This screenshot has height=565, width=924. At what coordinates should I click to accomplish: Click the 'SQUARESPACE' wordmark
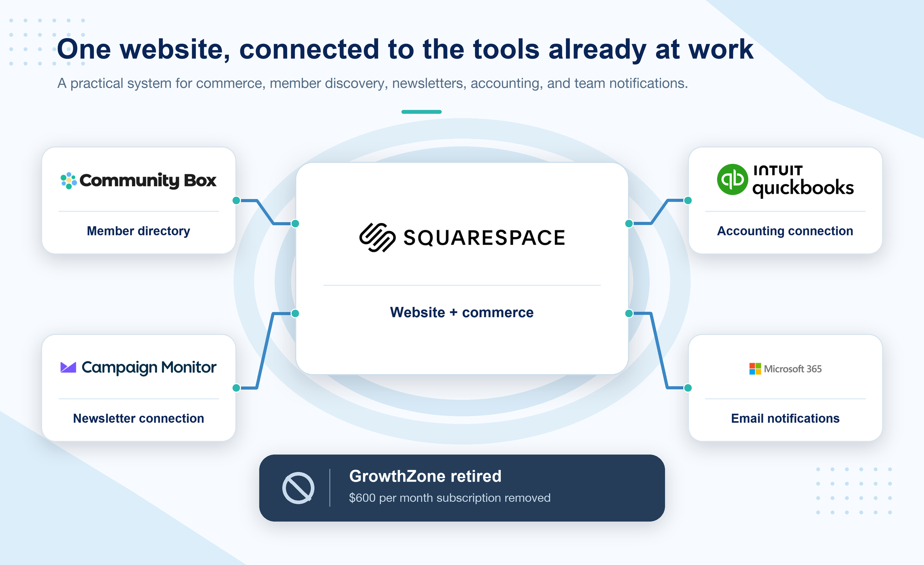click(484, 238)
